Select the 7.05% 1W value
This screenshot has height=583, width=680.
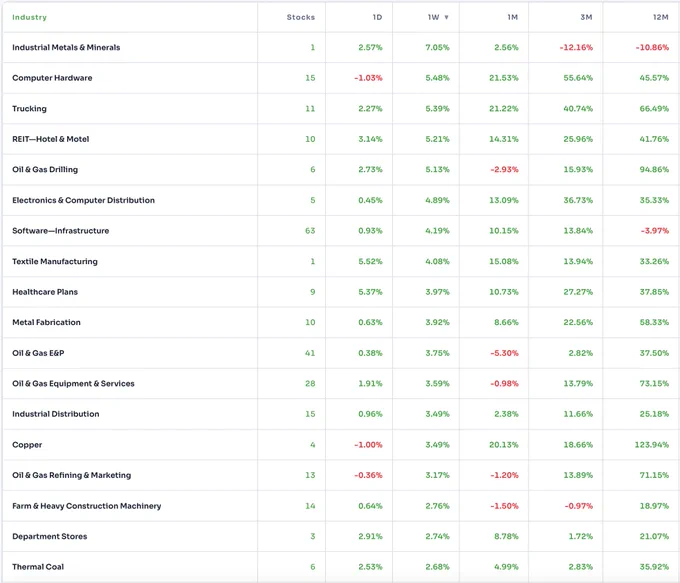437,47
